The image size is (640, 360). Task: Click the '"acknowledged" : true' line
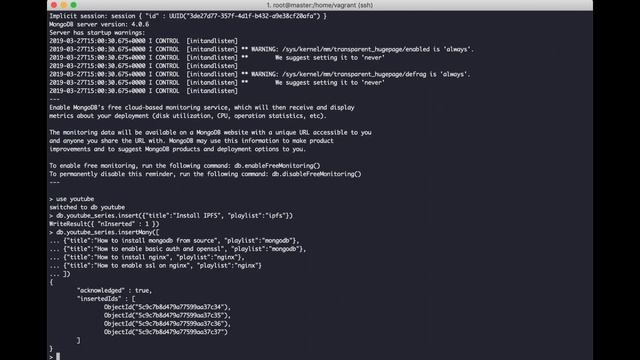[114, 291]
